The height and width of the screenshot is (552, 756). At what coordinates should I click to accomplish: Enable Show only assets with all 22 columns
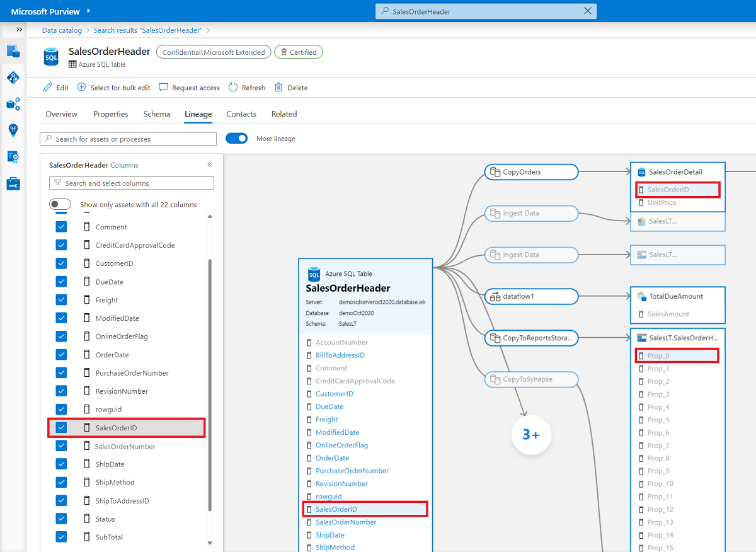click(x=60, y=204)
